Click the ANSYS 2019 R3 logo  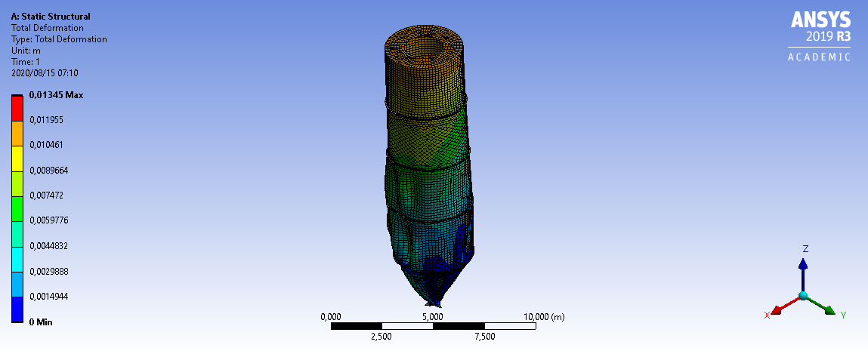point(820,29)
